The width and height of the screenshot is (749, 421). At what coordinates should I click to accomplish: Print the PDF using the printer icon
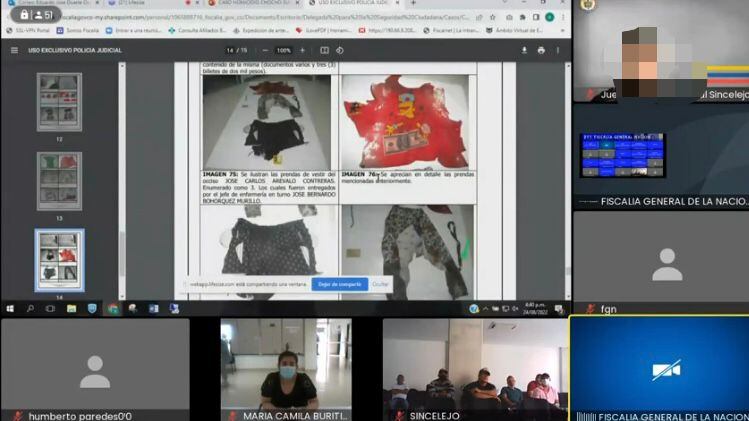pos(541,50)
